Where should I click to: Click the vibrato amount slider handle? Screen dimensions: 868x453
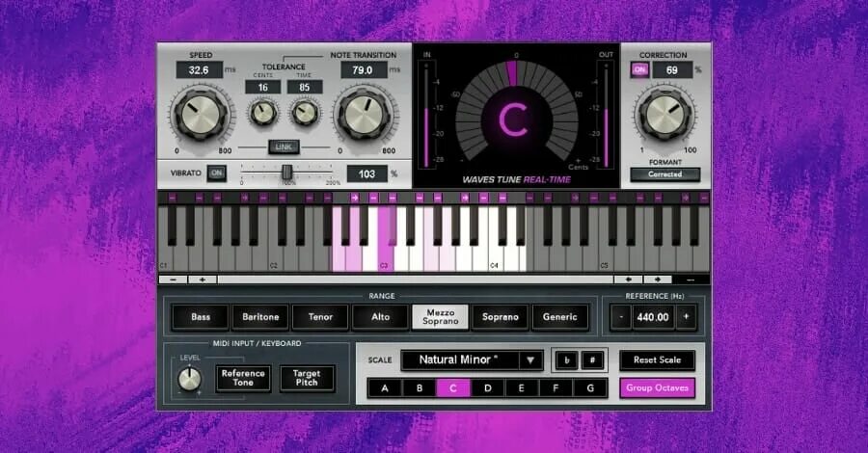[x=286, y=172]
